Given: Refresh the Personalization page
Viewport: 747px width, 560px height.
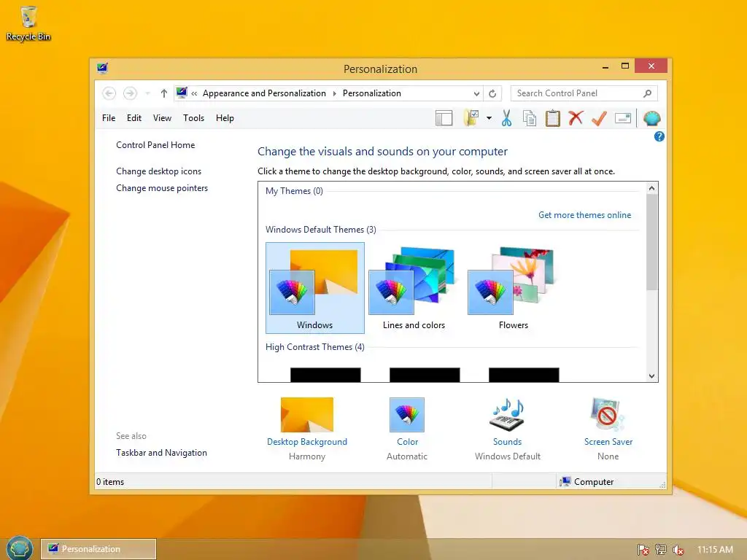Looking at the screenshot, I should point(492,94).
